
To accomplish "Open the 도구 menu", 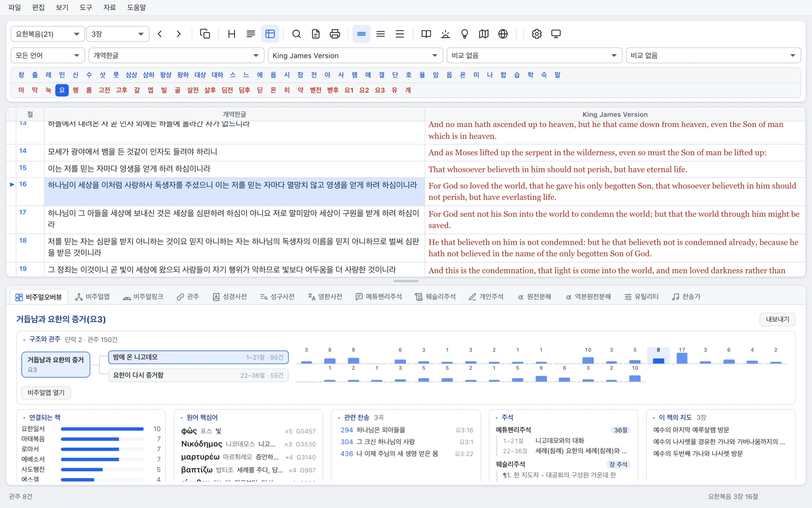I will [86, 7].
